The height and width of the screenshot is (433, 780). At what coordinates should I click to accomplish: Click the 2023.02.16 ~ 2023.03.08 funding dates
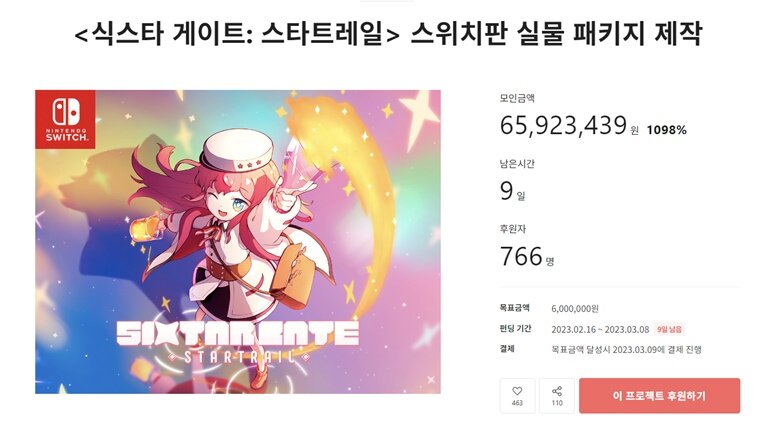tap(600, 329)
